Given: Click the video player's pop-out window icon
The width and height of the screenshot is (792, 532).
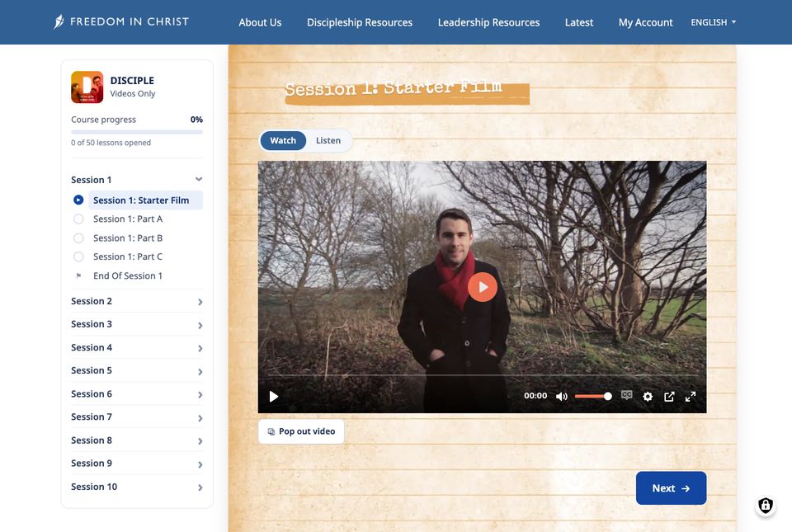Looking at the screenshot, I should point(669,396).
